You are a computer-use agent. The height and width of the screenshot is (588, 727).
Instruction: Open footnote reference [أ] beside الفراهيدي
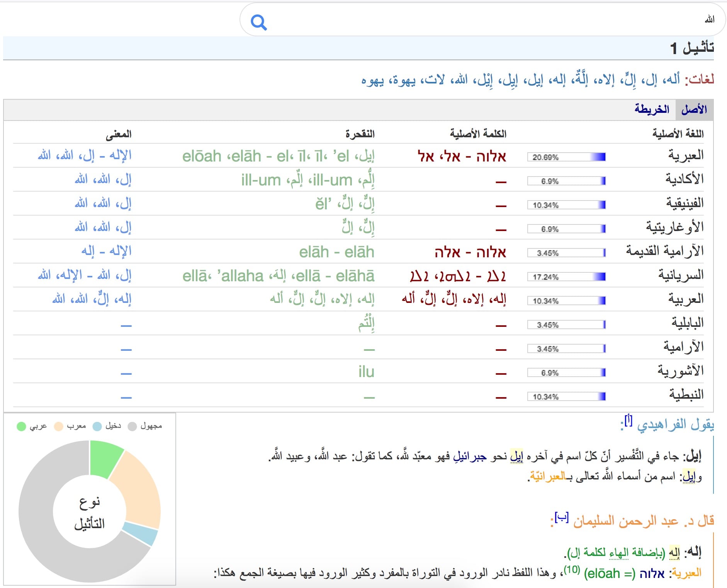coord(628,420)
